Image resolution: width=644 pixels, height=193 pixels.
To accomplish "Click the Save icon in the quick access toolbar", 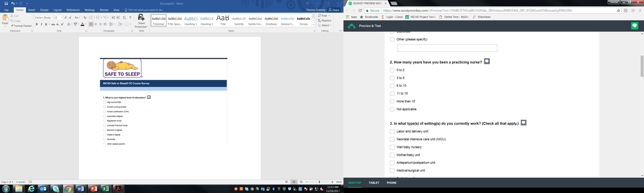I will (6, 4).
